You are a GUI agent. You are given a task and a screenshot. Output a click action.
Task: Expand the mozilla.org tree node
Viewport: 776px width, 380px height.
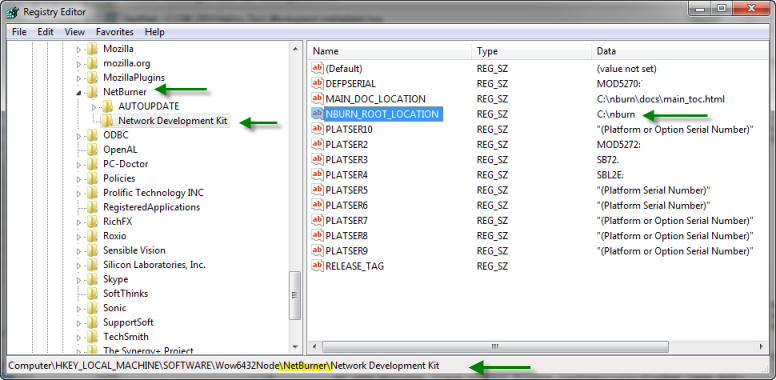pyautogui.click(x=79, y=64)
